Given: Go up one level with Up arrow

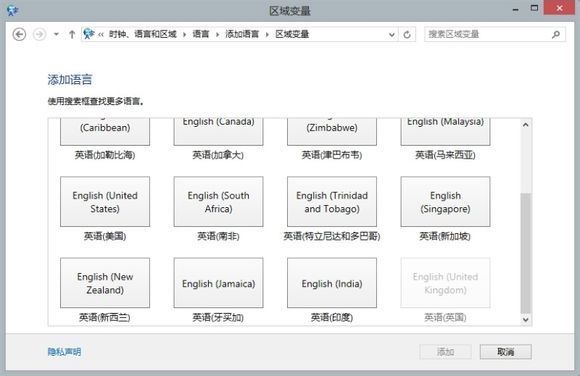Looking at the screenshot, I should 72,34.
